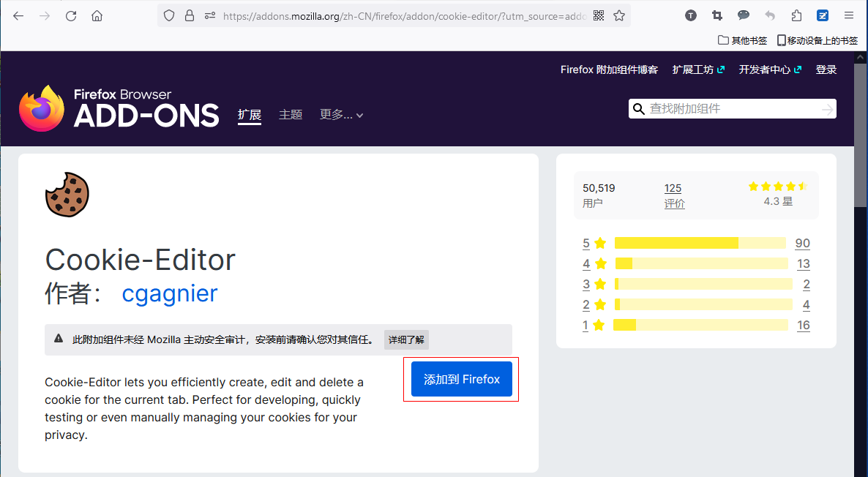Image resolution: width=868 pixels, height=477 pixels.
Task: Open the 主题 tab
Action: click(291, 115)
